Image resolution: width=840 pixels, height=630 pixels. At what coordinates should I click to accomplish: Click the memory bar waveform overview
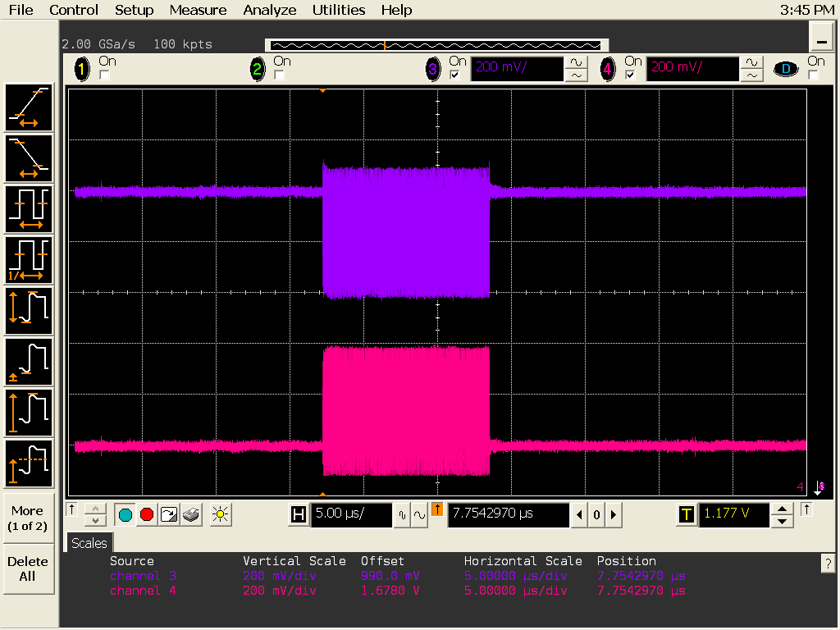(x=436, y=46)
